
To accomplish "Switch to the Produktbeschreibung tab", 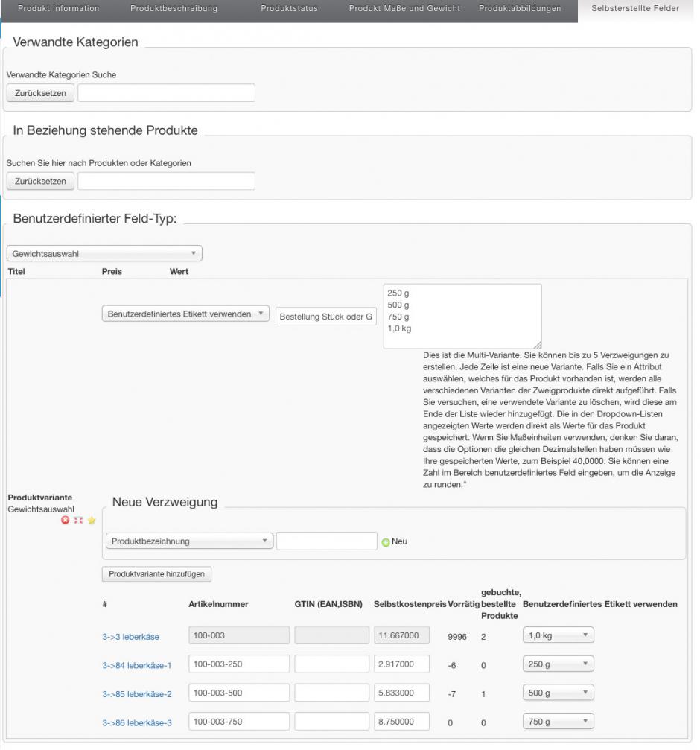I will point(174,9).
